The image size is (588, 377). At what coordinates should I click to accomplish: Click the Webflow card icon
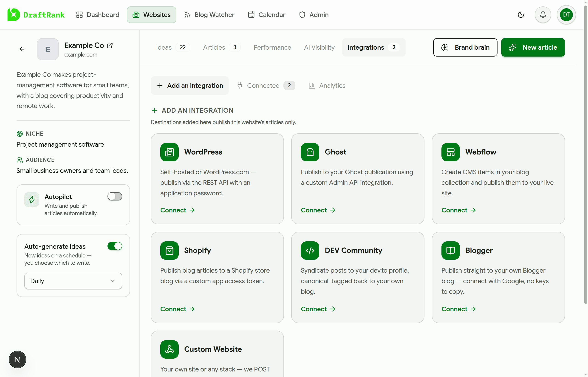click(x=451, y=152)
